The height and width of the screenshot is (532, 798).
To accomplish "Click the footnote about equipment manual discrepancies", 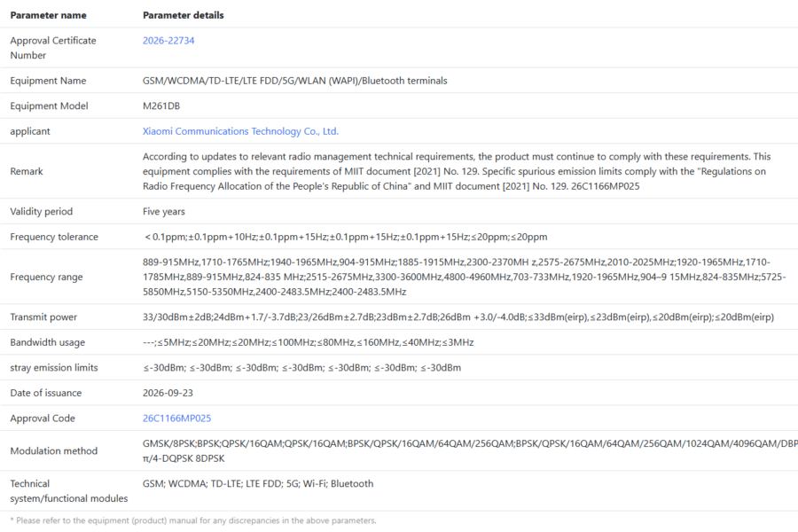I will [193, 520].
